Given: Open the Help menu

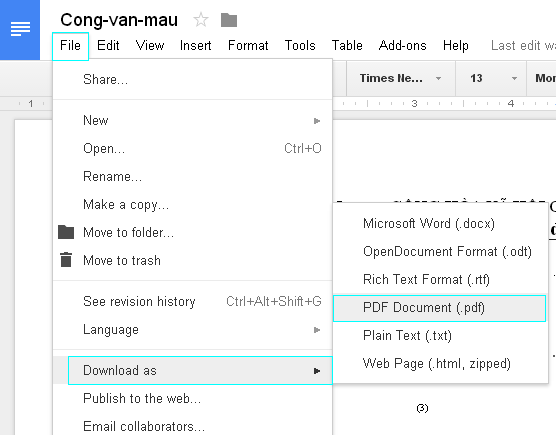Looking at the screenshot, I should click(x=456, y=46).
